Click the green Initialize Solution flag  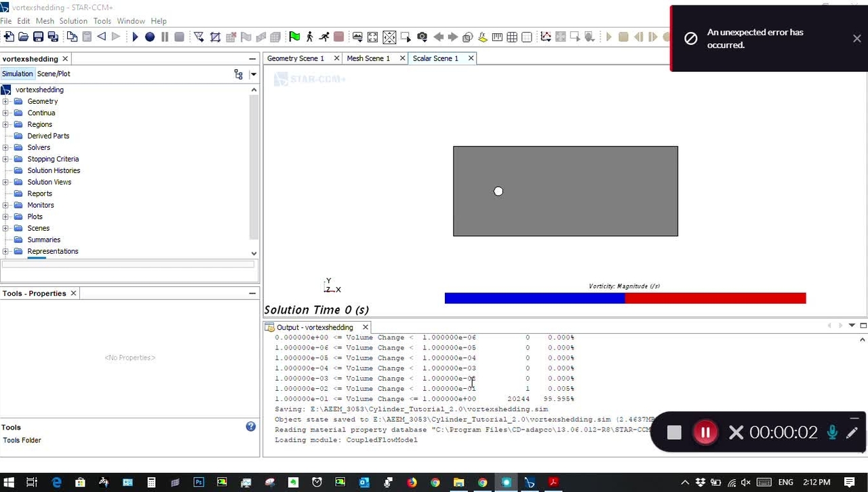click(294, 37)
